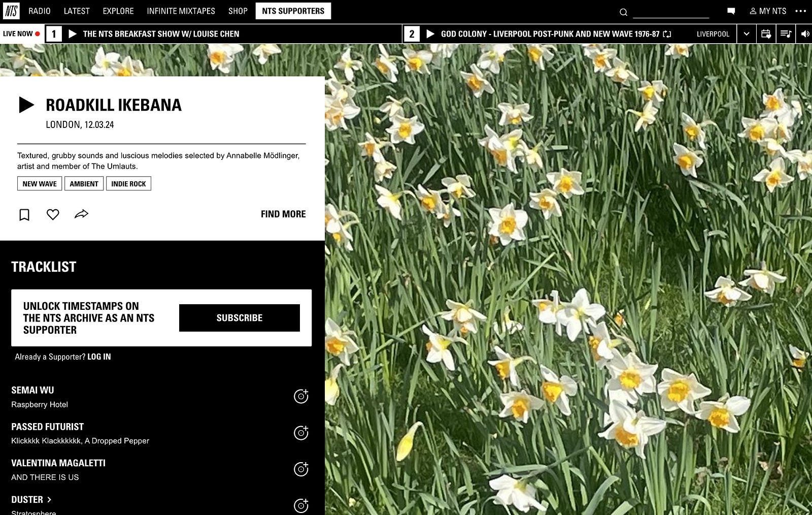Screen dimensions: 812x515
Task: Open the NTS logo home link
Action: [x=11, y=11]
